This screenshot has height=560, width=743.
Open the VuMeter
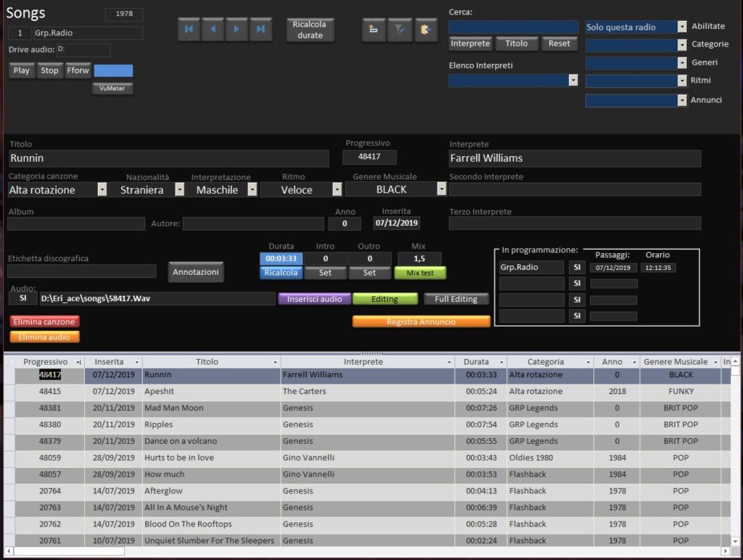click(112, 88)
